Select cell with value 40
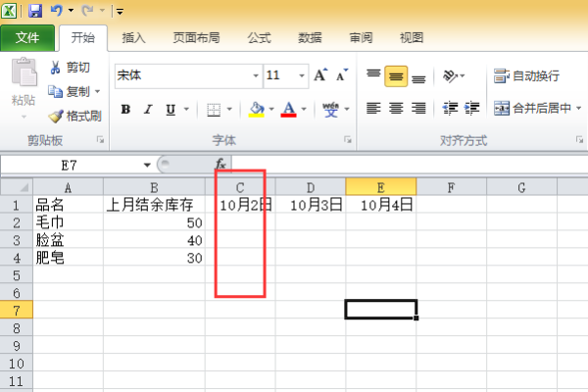 [x=154, y=240]
